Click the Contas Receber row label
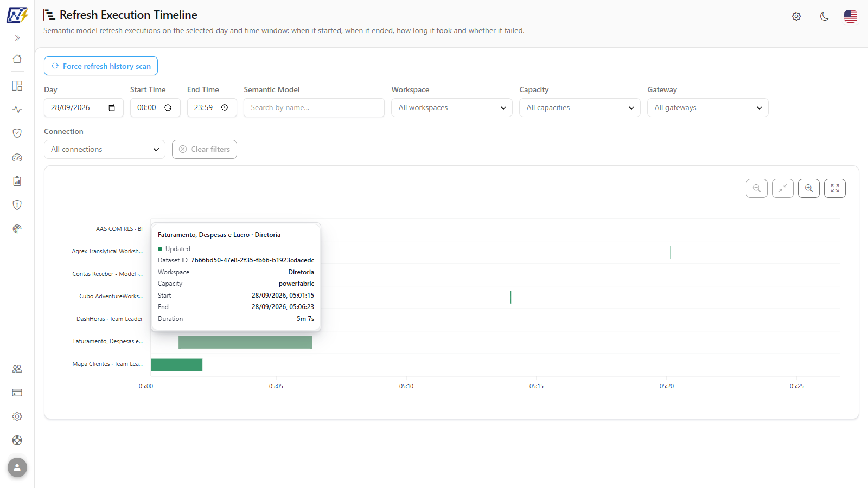 coord(107,274)
